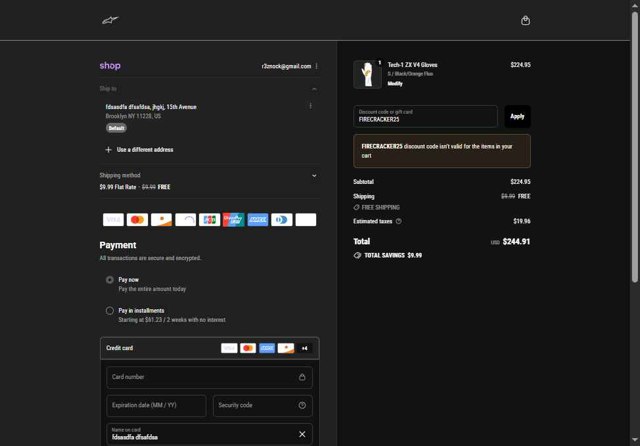Apply the discount code
Image resolution: width=640 pixels, height=446 pixels.
pyautogui.click(x=517, y=116)
